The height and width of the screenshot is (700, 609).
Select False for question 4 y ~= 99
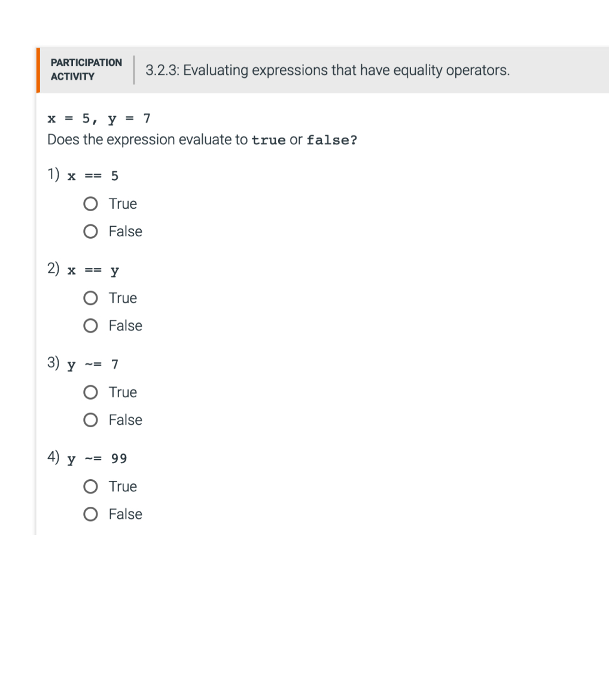click(x=90, y=514)
